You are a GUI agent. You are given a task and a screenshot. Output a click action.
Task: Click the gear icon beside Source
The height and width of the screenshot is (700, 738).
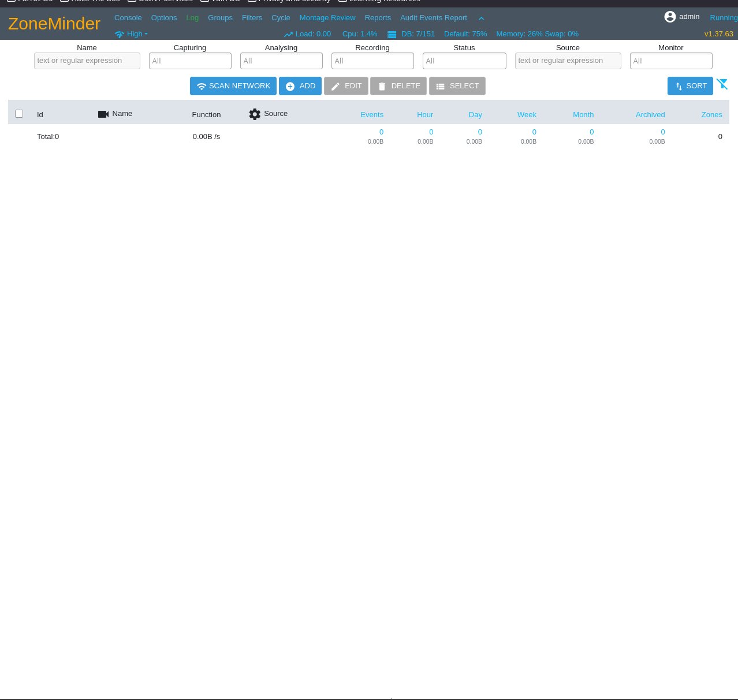255,114
